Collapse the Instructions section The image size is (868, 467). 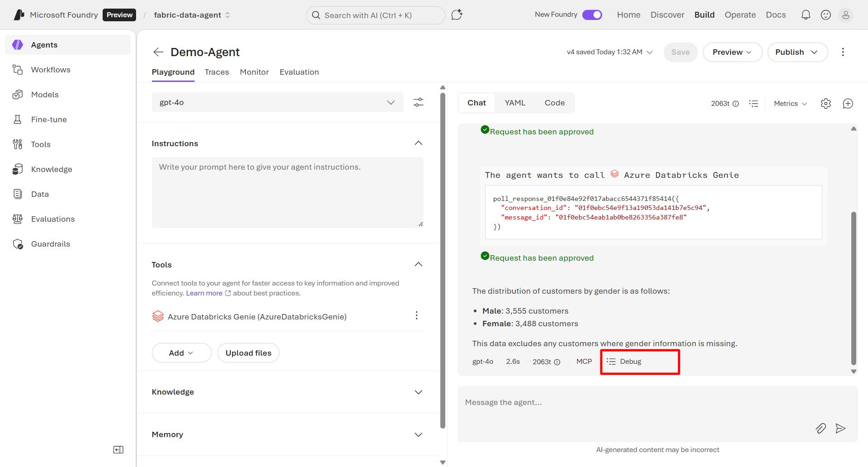pyautogui.click(x=419, y=143)
